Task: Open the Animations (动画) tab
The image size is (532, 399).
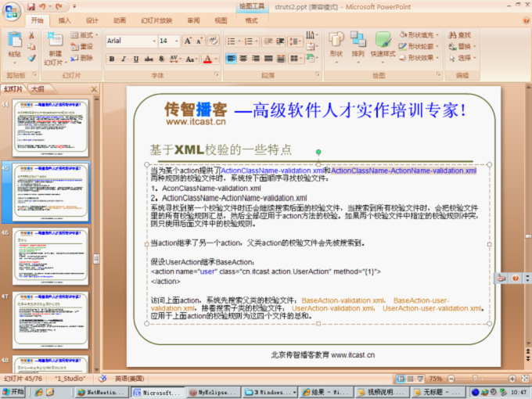Action: coord(120,20)
